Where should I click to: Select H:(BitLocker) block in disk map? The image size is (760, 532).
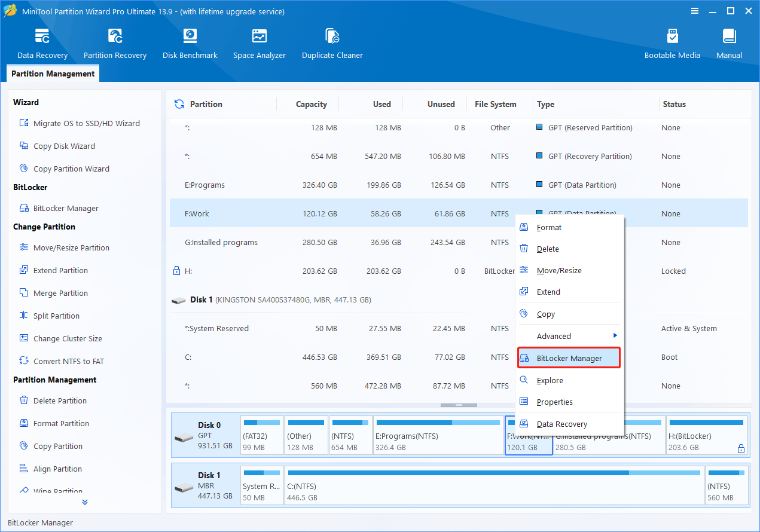coord(707,435)
